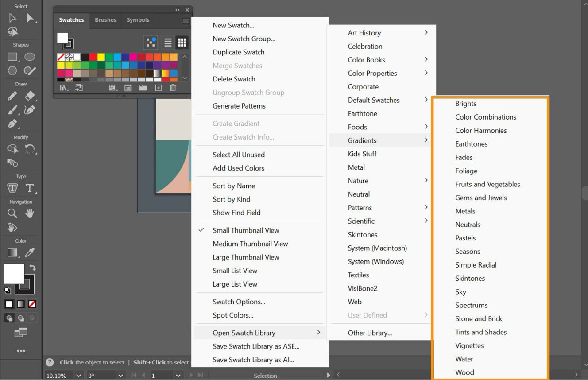Select the Pencil tool in the Draw section

(12, 96)
